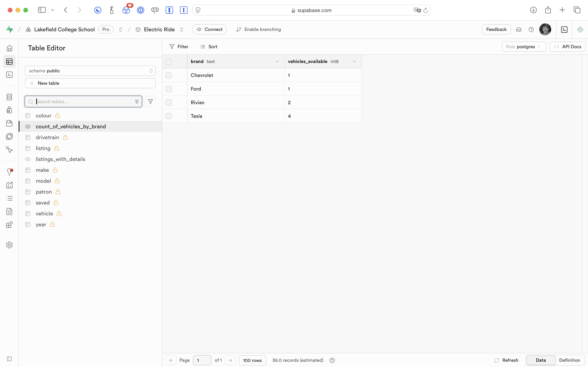Image resolution: width=588 pixels, height=367 pixels.
Task: Click the 100 rows per page button
Action: tap(252, 360)
